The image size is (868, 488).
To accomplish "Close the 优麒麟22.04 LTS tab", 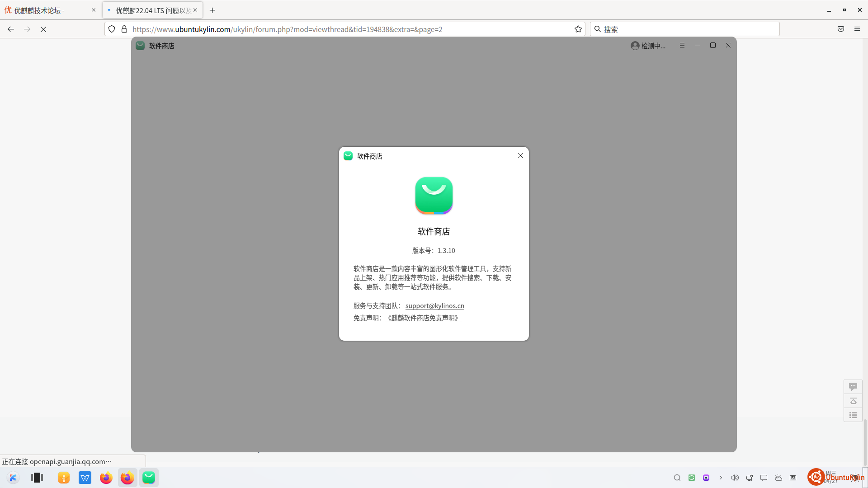I will click(x=195, y=10).
